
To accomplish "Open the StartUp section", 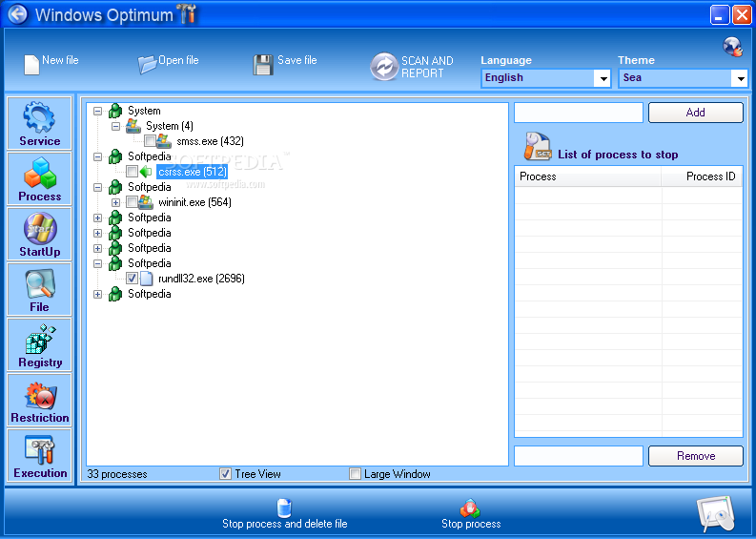I will coord(39,234).
